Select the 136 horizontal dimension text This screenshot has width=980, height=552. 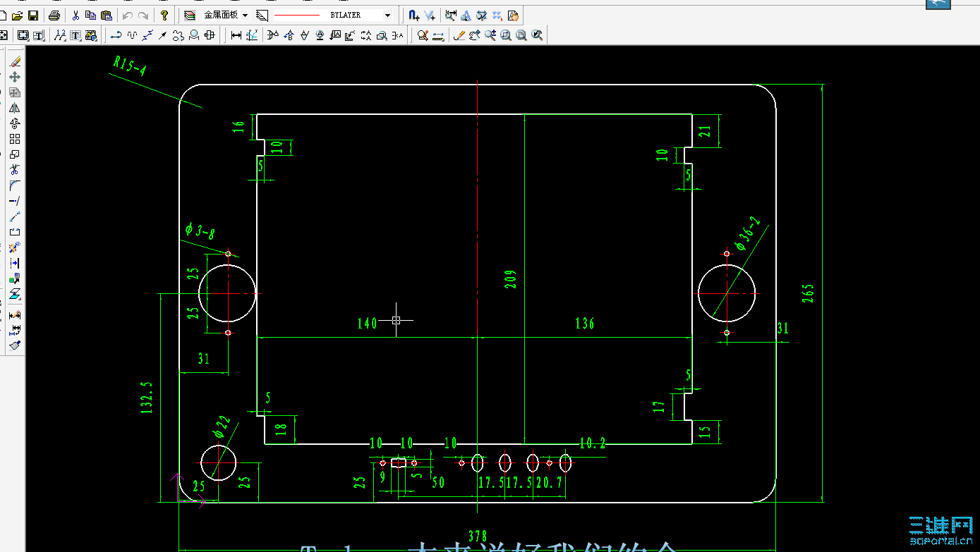coord(585,324)
